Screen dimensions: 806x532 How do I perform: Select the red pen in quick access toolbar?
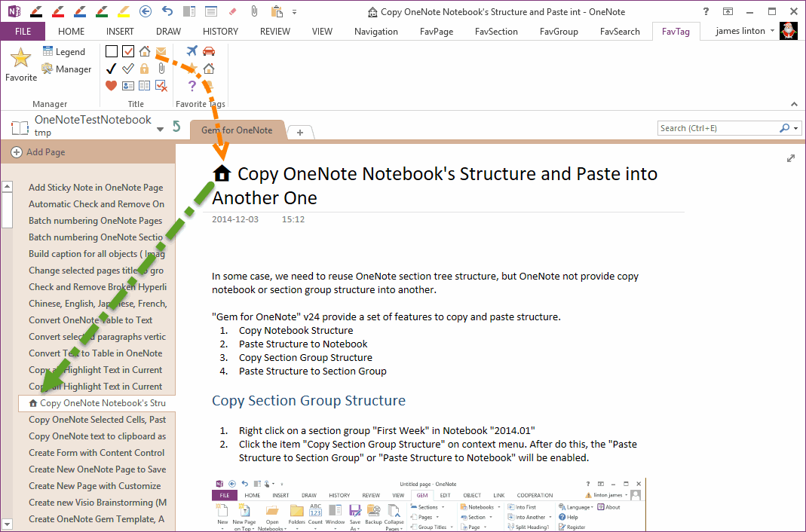pos(58,11)
